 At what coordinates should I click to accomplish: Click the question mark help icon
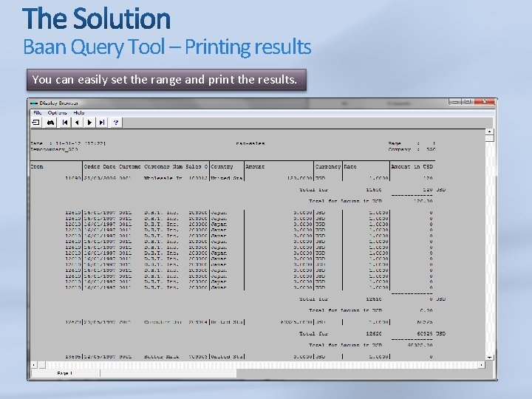pos(116,123)
